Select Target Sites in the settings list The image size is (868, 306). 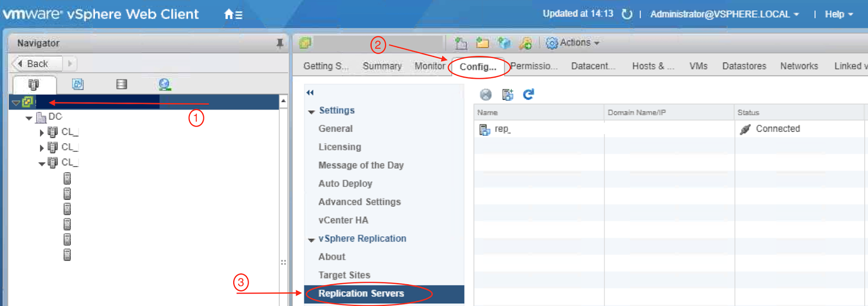[x=344, y=275]
